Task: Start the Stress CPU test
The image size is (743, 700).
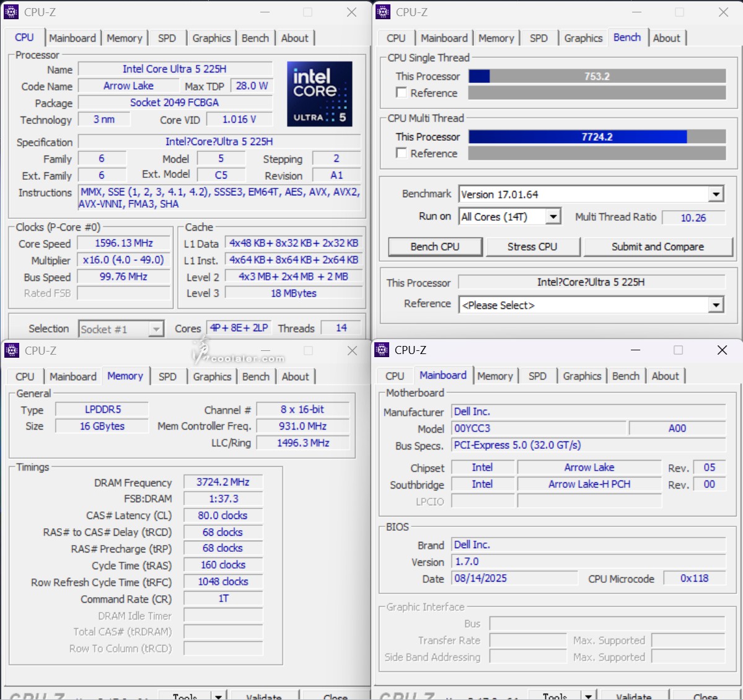Action: 532,247
